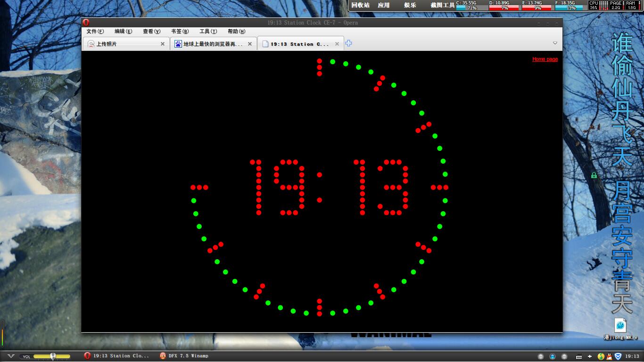The height and width of the screenshot is (362, 644).
Task: Click the 上传照片 tab favicon
Action: point(91,44)
